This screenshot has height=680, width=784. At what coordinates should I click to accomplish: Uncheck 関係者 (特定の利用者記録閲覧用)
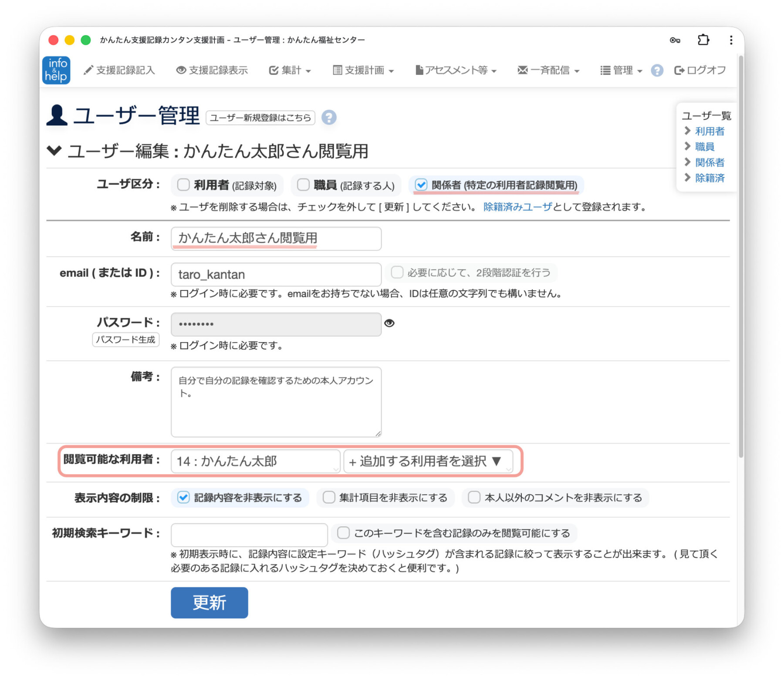[421, 185]
